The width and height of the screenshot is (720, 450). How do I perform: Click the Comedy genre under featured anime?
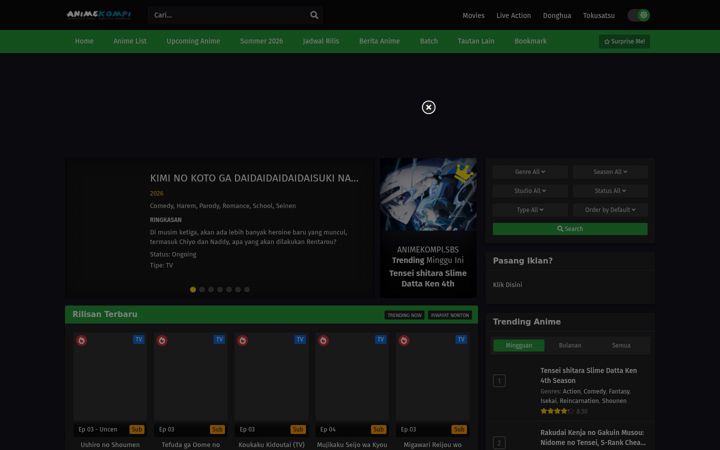tap(162, 206)
